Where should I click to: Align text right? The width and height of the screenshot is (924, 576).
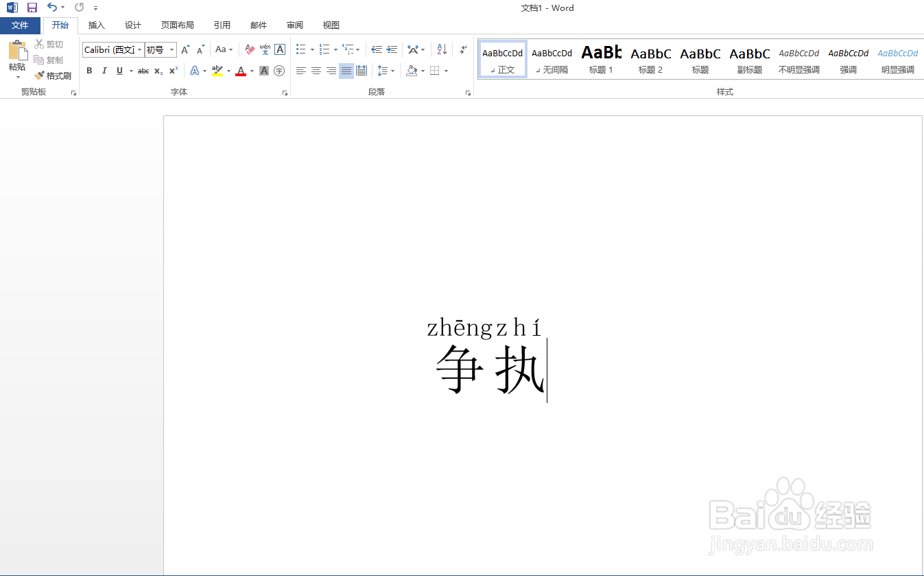coord(331,71)
